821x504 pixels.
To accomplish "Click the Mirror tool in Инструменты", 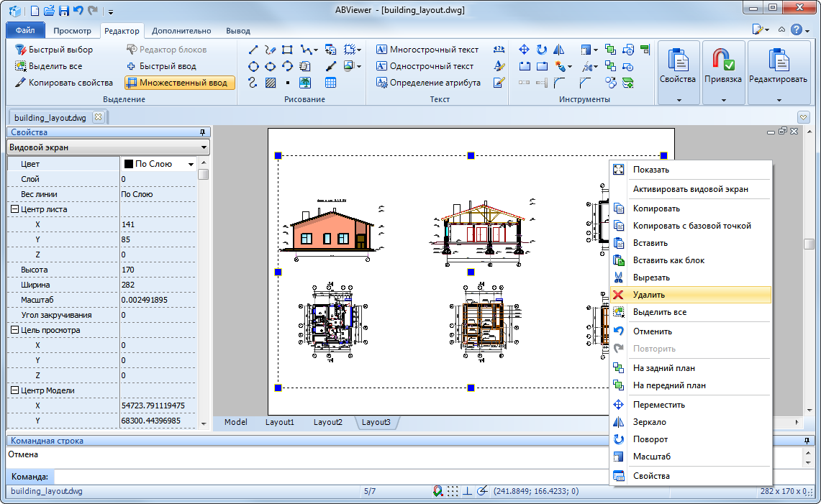I will coord(559,50).
